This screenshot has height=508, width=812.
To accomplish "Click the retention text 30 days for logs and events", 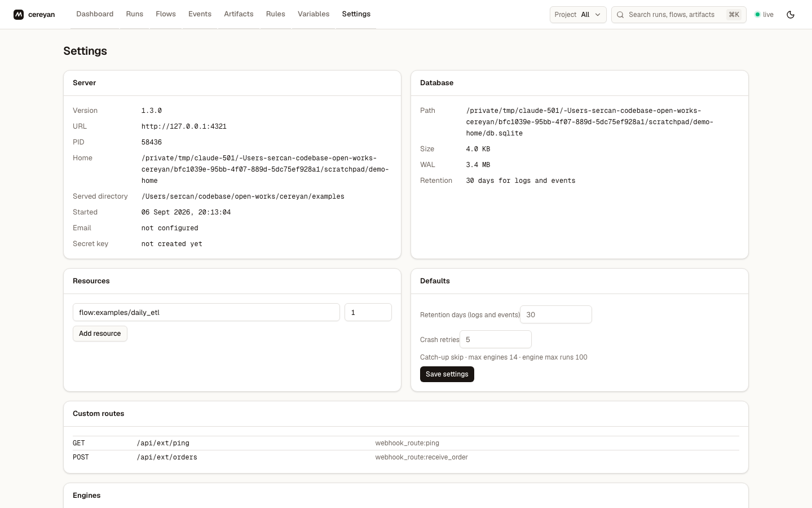I will (521, 181).
